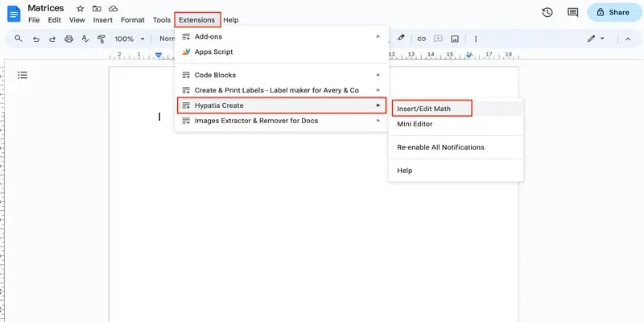
Task: Choose Insert/Edit Math
Action: 456,109
